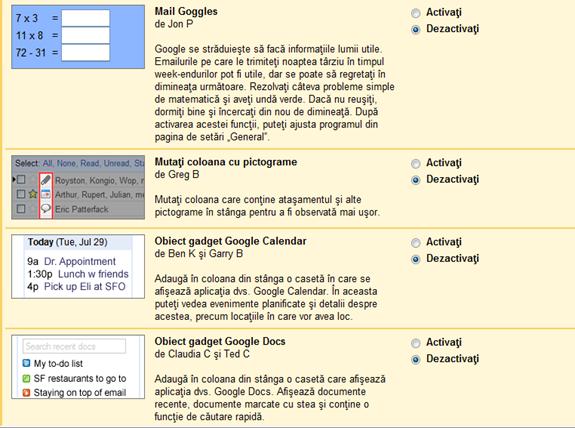Click Eric Patterfack sender name

[x=82, y=209]
